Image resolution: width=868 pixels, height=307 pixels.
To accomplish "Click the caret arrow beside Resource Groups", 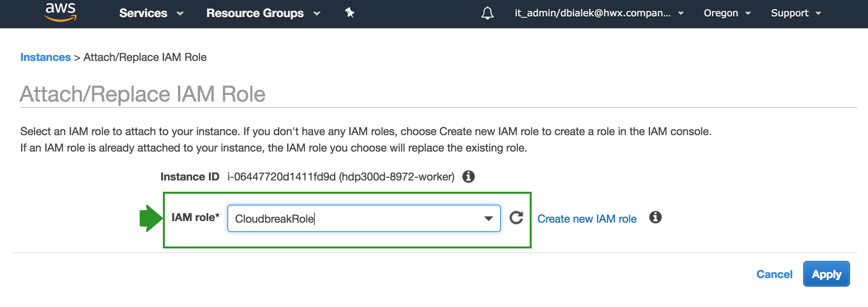I will [x=317, y=14].
